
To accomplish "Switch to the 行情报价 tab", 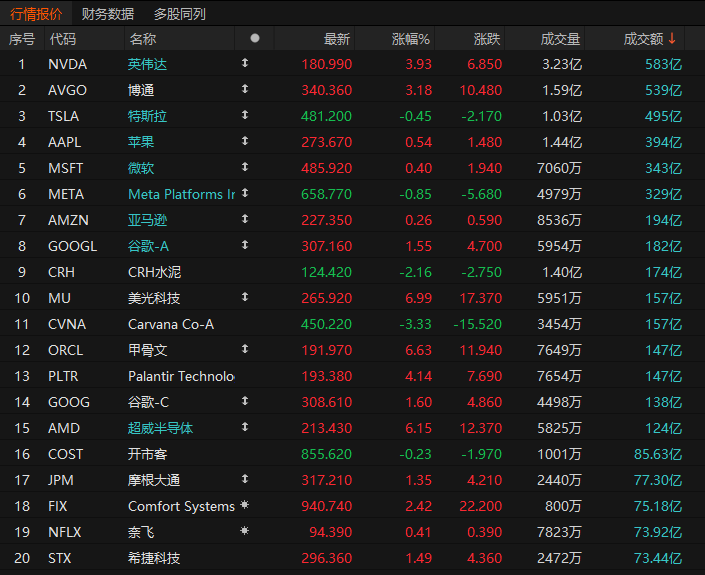I will (x=36, y=14).
